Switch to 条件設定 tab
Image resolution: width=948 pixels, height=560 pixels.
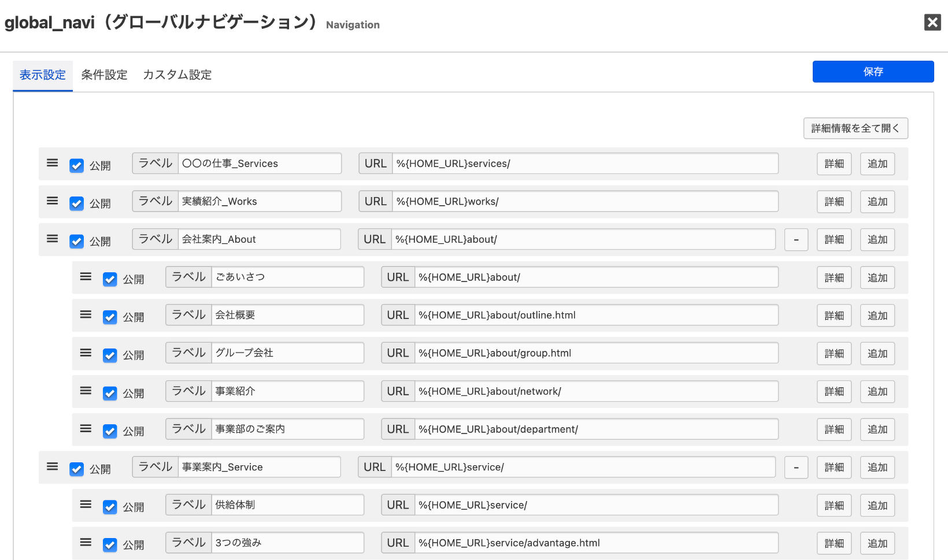(104, 75)
